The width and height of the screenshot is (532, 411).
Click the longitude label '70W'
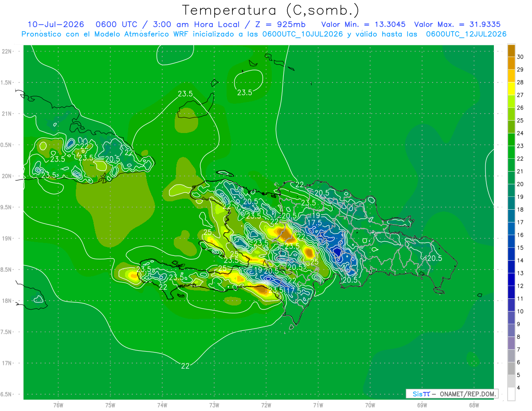click(370, 405)
